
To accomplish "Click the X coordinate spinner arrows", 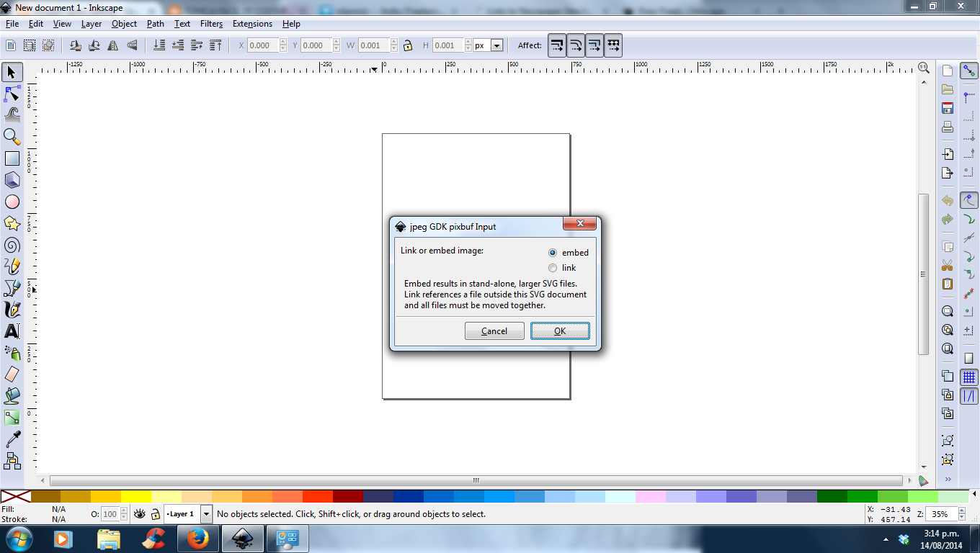I will (x=283, y=45).
